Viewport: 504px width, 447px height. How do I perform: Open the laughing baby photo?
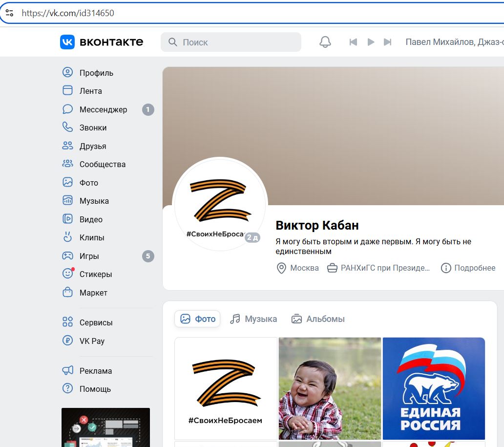(x=330, y=388)
